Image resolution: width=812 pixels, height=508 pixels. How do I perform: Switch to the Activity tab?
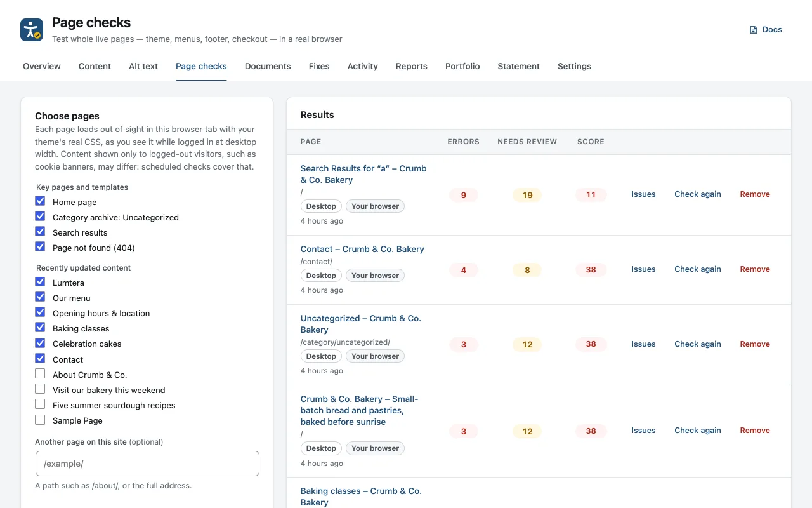(363, 66)
